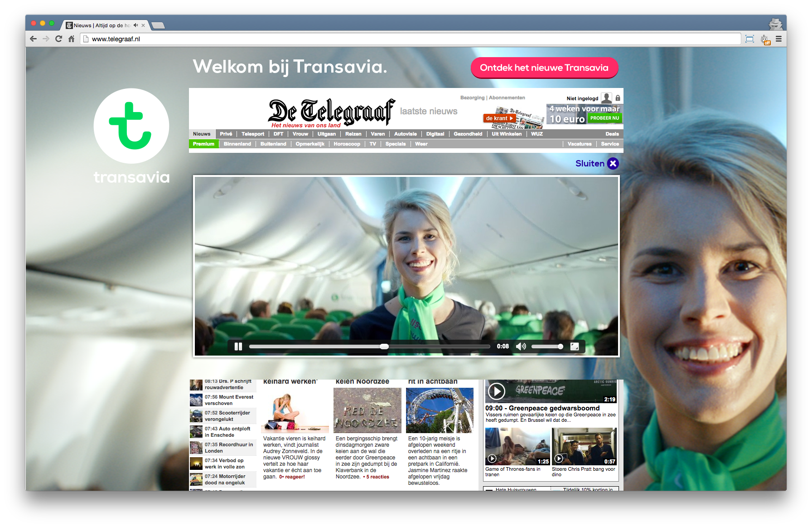
Task: Open the Auto ontploft in Enschede headline
Action: click(227, 432)
